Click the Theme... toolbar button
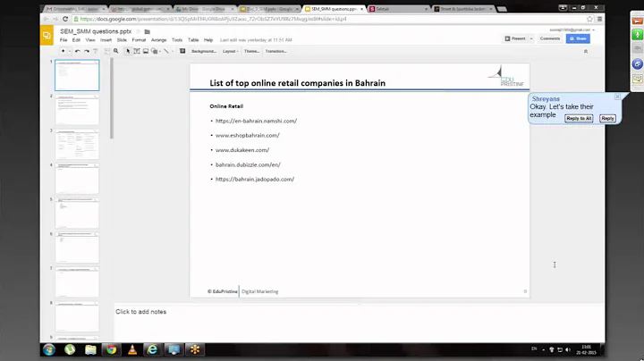Image resolution: width=644 pixels, height=361 pixels. point(251,51)
